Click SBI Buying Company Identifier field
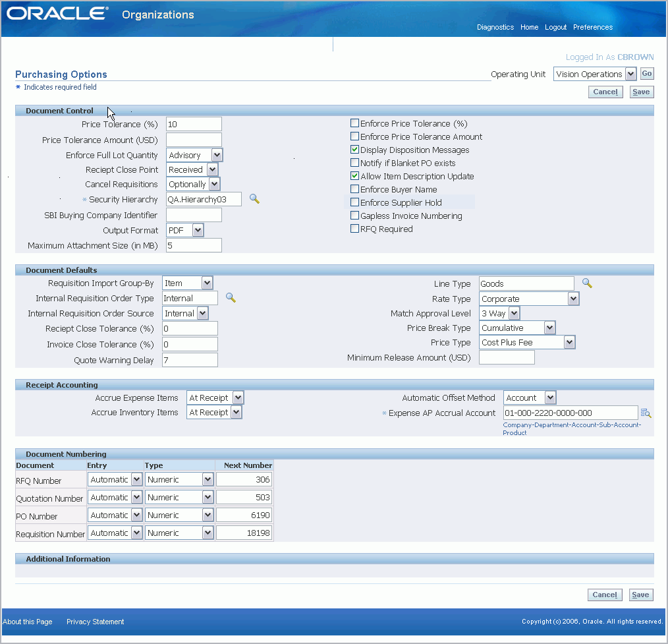 [194, 216]
